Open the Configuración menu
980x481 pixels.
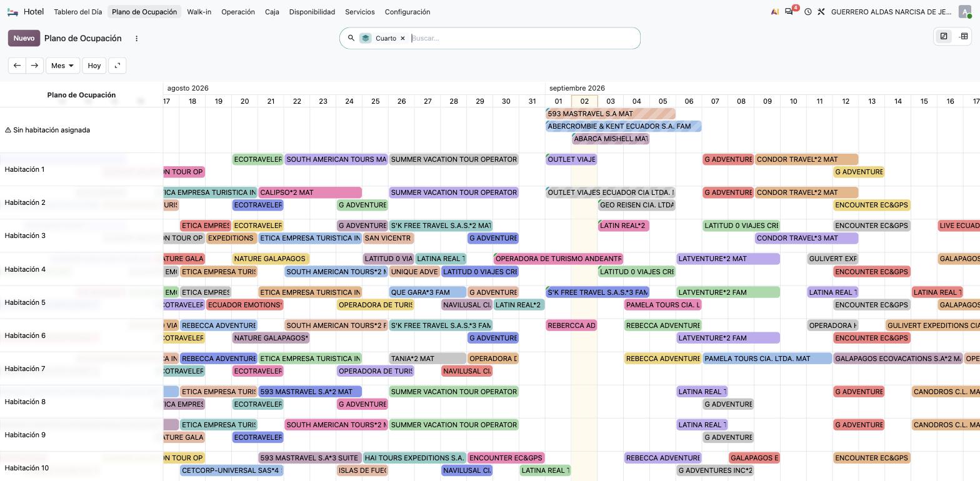[x=407, y=12]
